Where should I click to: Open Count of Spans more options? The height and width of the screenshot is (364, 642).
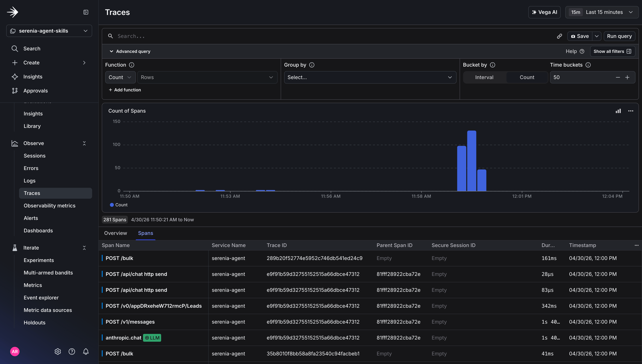tap(631, 111)
